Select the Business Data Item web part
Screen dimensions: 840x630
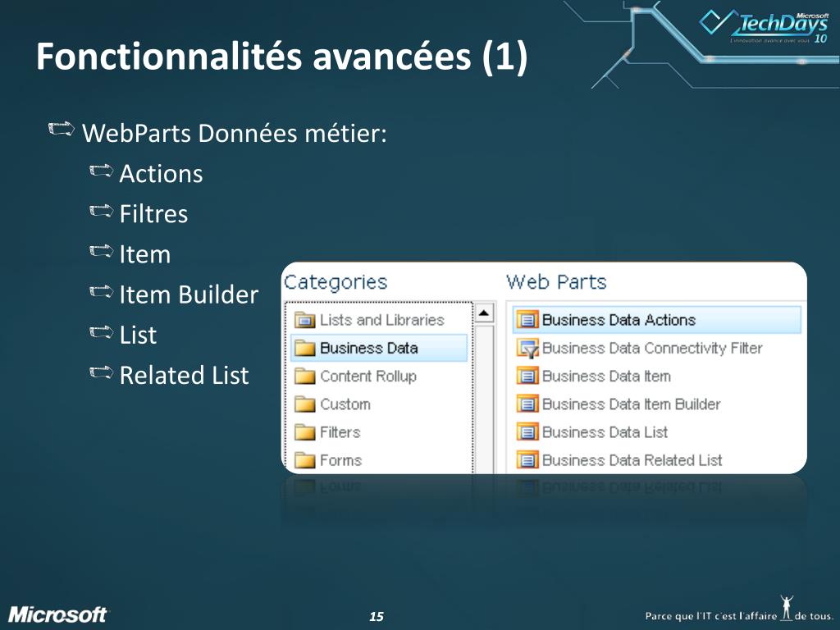click(657, 376)
